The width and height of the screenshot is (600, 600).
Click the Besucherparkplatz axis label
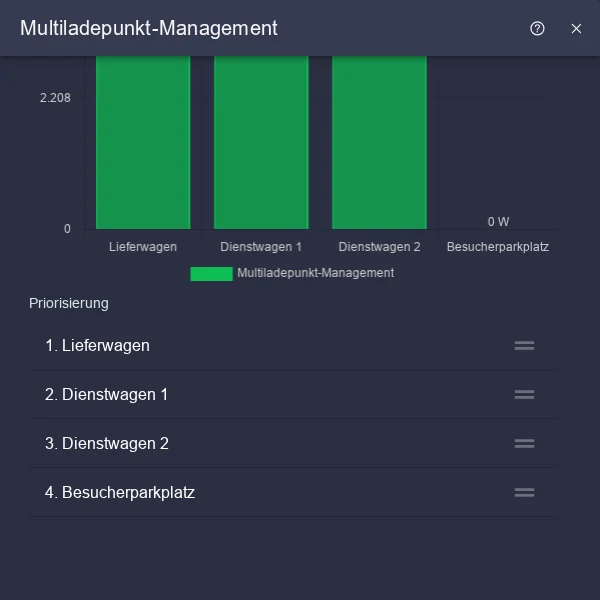[498, 247]
